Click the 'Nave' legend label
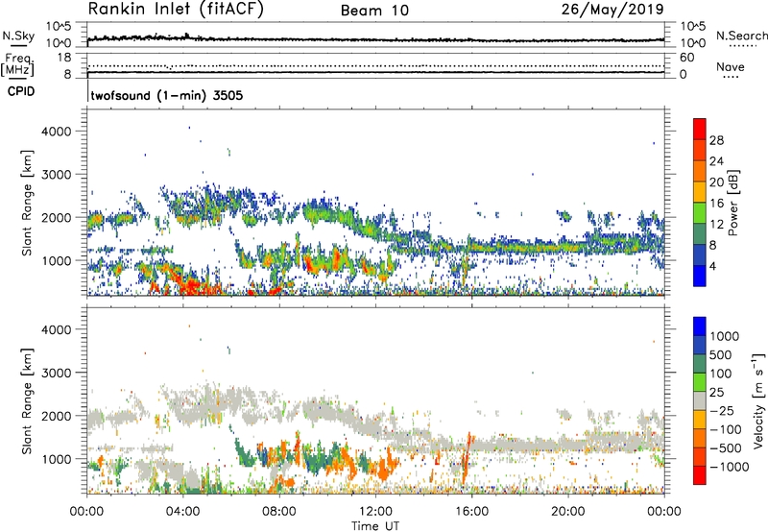Image resolution: width=768 pixels, height=532 pixels. click(x=731, y=66)
